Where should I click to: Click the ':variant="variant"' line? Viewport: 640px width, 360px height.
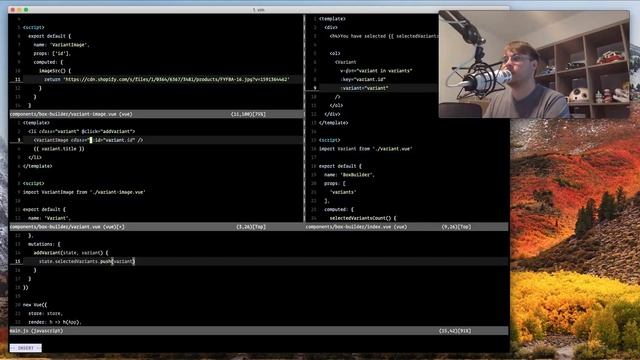364,88
